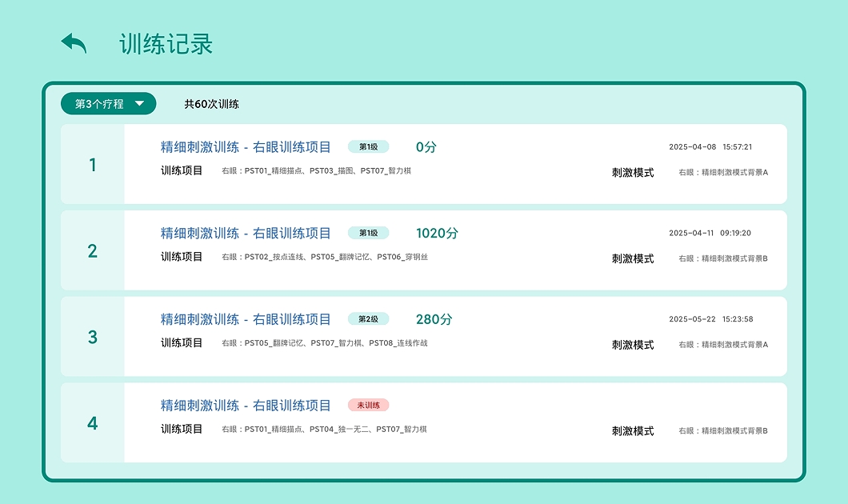The image size is (848, 504).
Task: Click the 刺激模式 label on record 1
Action: [x=632, y=172]
